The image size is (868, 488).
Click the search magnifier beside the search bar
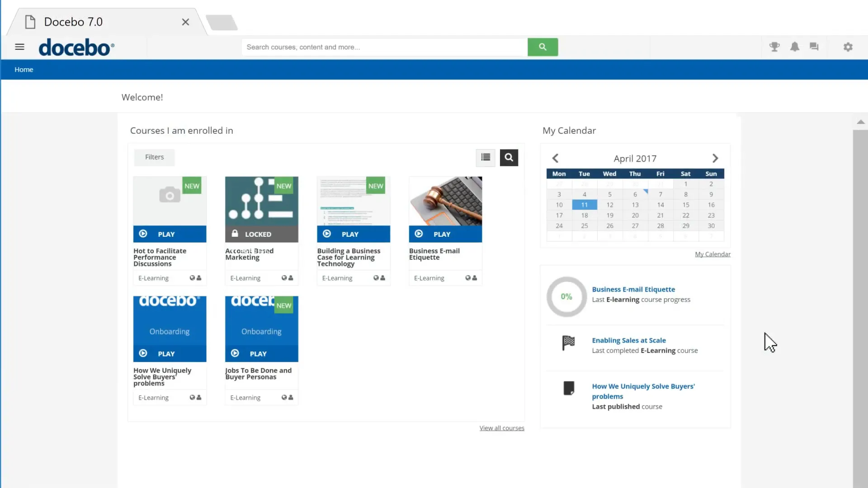coord(542,47)
